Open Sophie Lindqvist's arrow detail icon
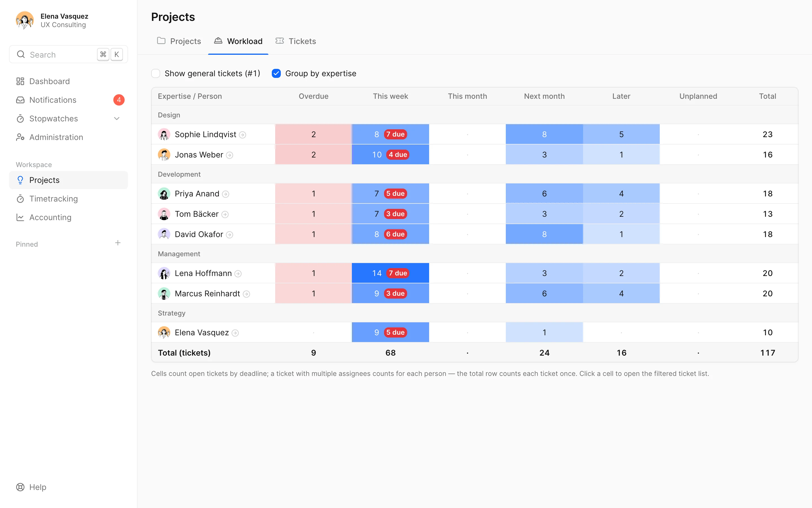Image resolution: width=812 pixels, height=508 pixels. pyautogui.click(x=242, y=135)
